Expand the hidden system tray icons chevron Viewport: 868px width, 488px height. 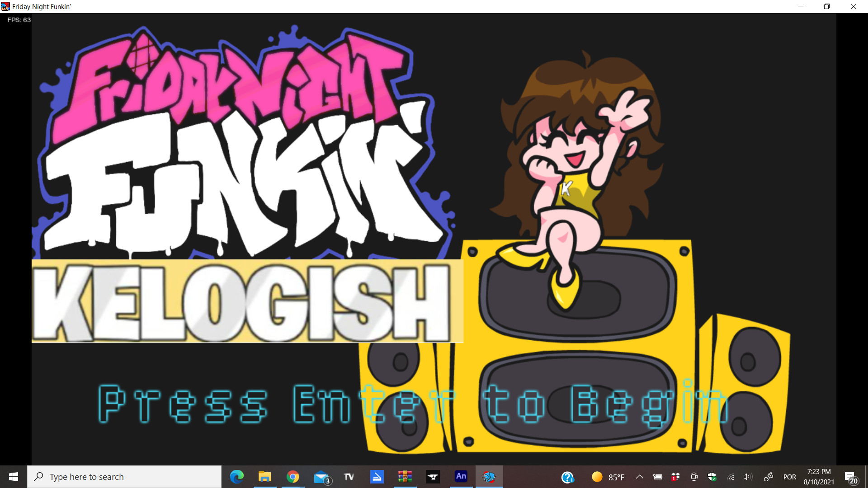point(640,476)
